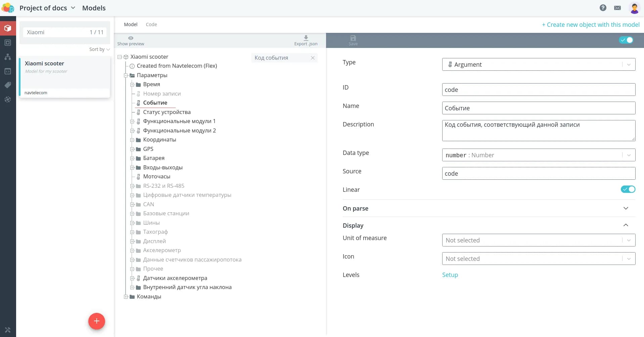Open the Models cube icon in sidebar
The height and width of the screenshot is (337, 644).
[8, 28]
